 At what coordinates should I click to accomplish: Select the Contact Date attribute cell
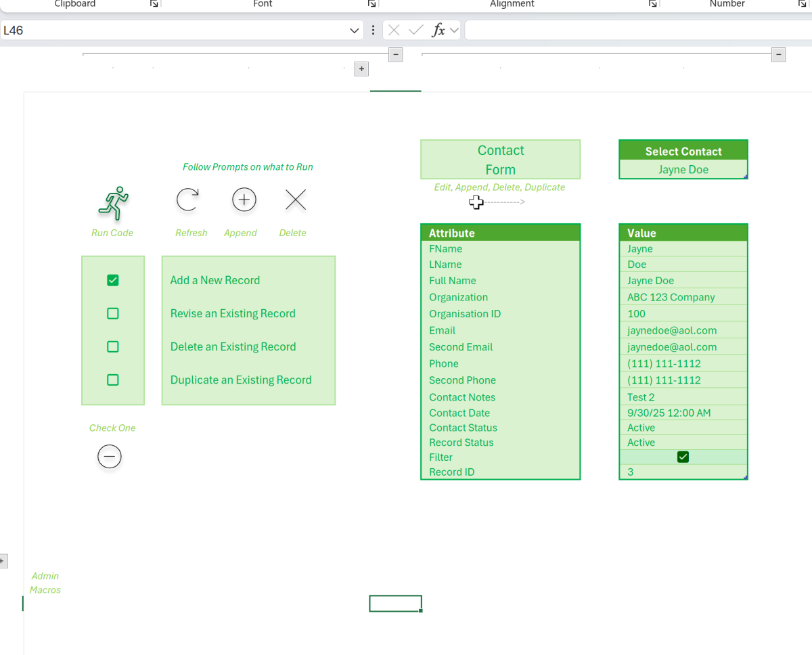click(x=501, y=413)
